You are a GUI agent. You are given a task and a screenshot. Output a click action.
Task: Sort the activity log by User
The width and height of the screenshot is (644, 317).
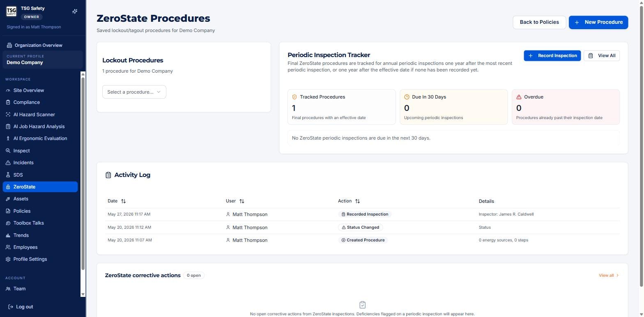pyautogui.click(x=235, y=201)
